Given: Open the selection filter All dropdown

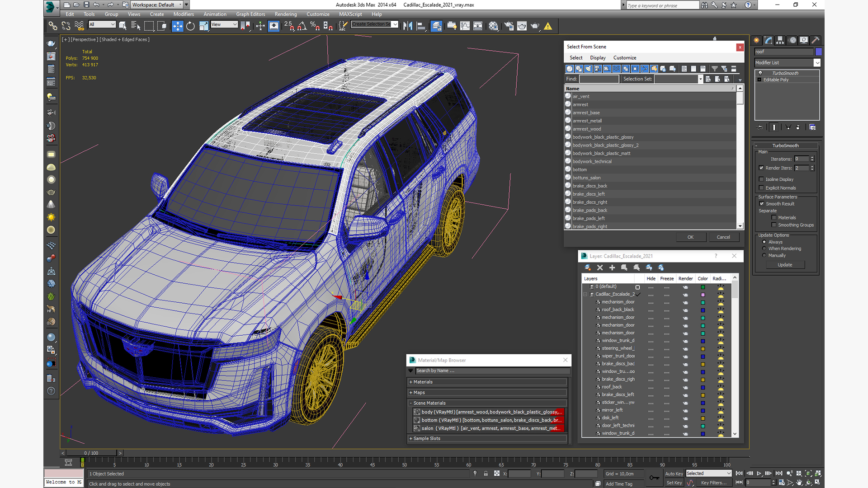Looking at the screenshot, I should click(102, 24).
